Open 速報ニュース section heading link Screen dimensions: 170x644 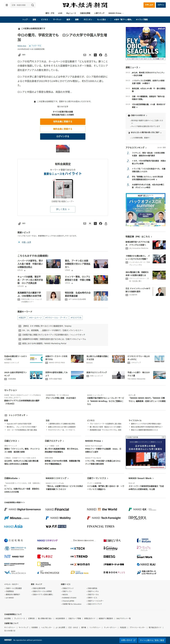133,68
